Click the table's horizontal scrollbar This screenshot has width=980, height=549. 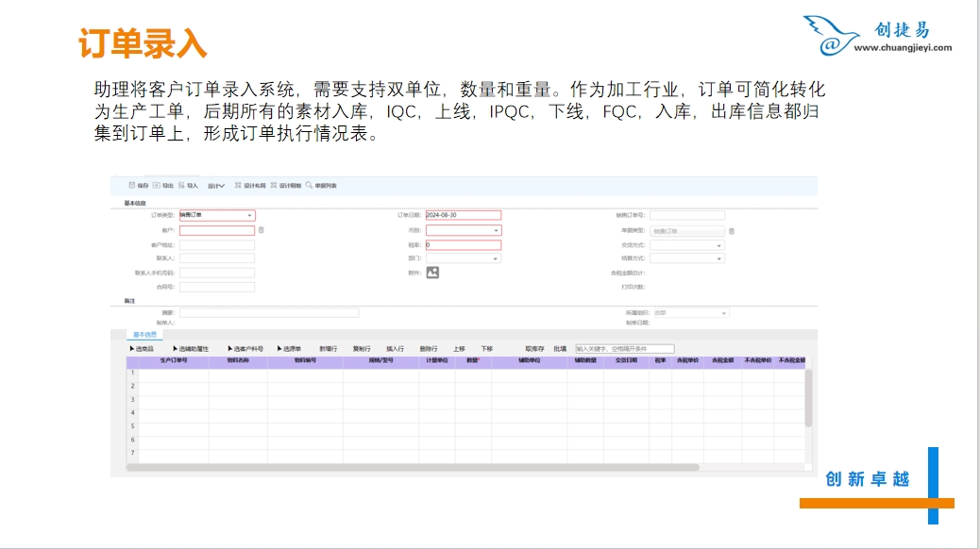click(x=415, y=467)
